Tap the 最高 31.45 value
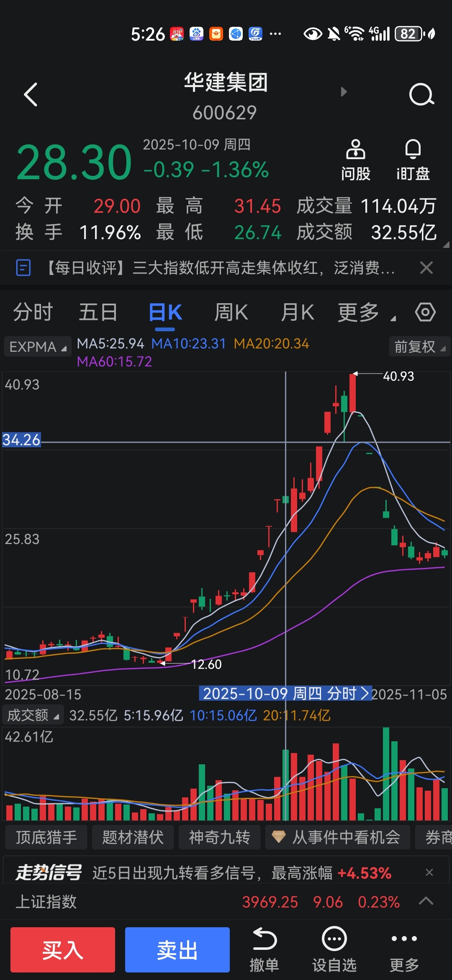The height and width of the screenshot is (980, 452). (x=257, y=206)
